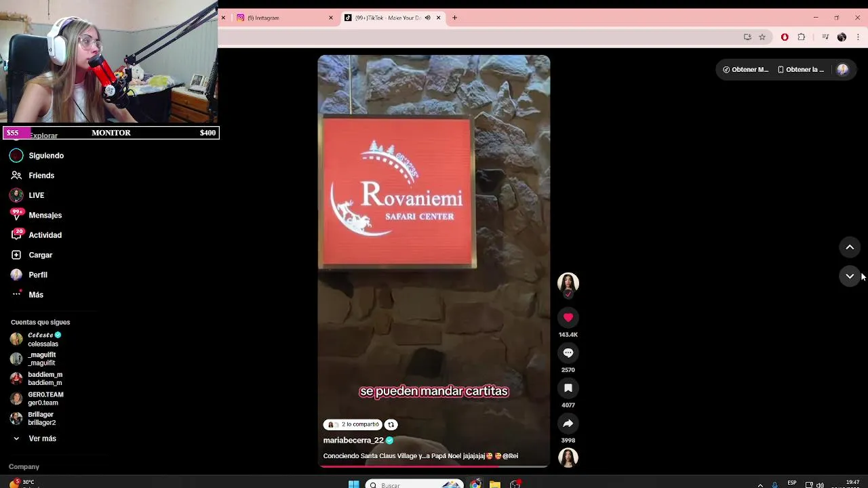Click the Obtener la app button
868x488 pixels.
point(801,69)
